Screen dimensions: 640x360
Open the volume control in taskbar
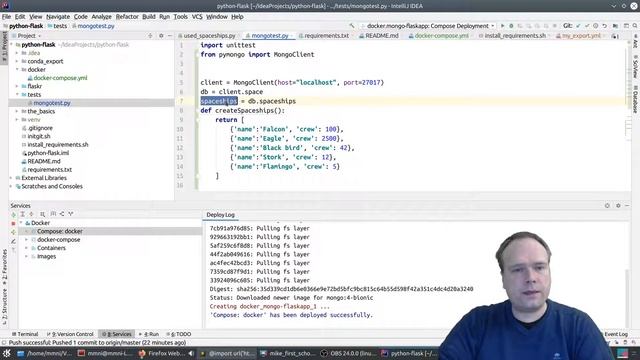pos(191,353)
